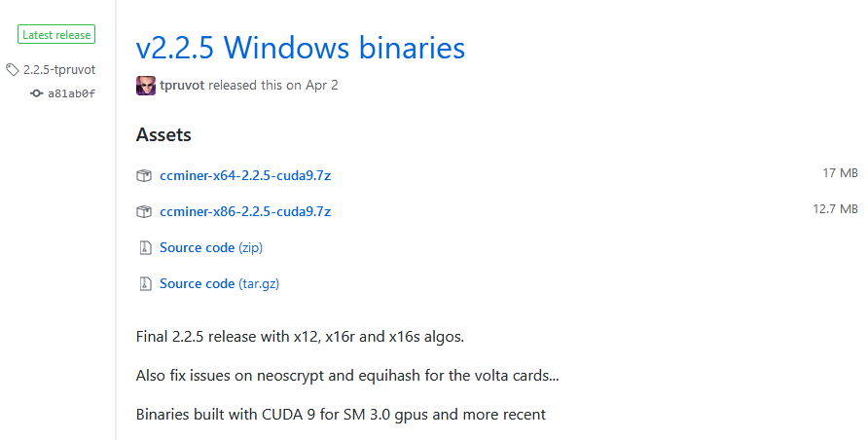Open tag 2.2.5-tpruvot link
This screenshot has width=868, height=440.
(59, 70)
